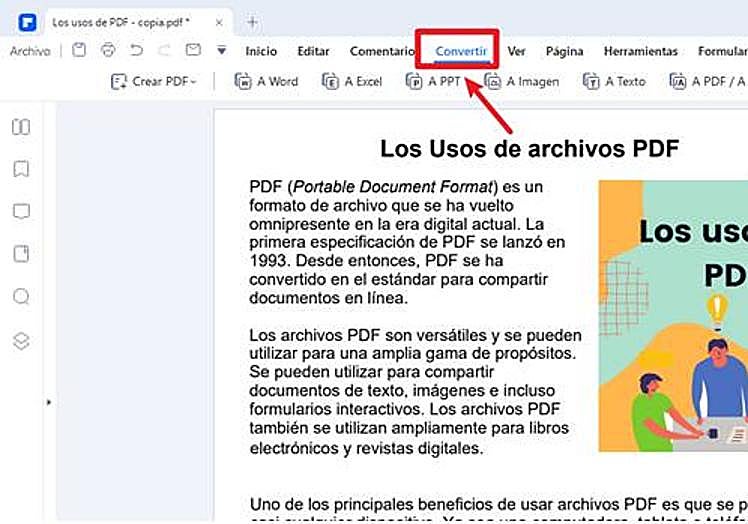This screenshot has height=524, width=748.
Task: Click the save icon in quick toolbar
Action: (x=79, y=51)
